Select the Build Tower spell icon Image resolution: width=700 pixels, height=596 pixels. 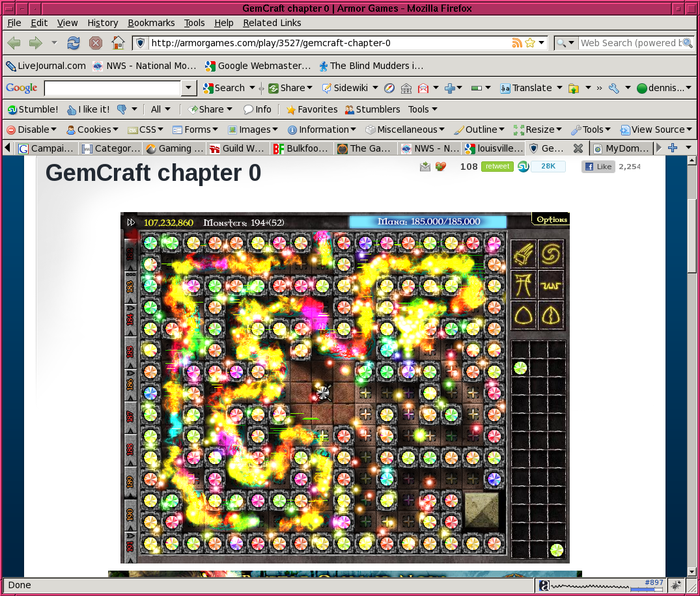click(524, 284)
